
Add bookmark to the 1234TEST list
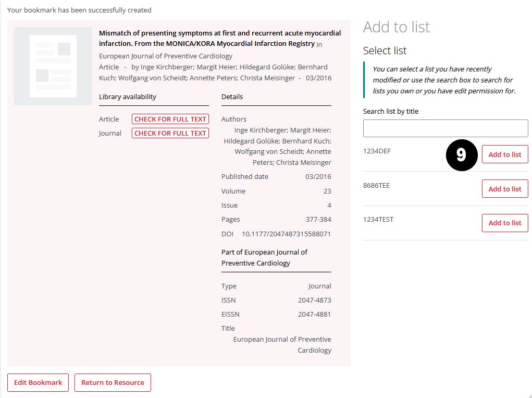504,223
